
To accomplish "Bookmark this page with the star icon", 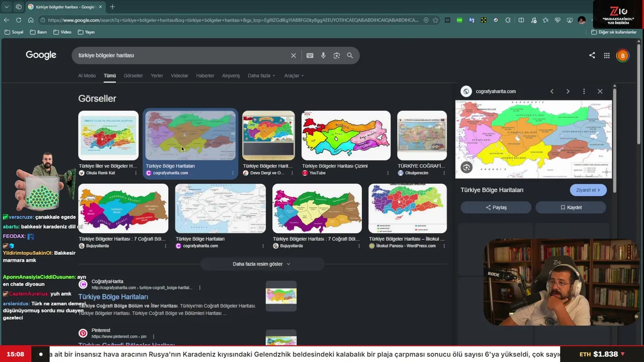I will point(436,20).
